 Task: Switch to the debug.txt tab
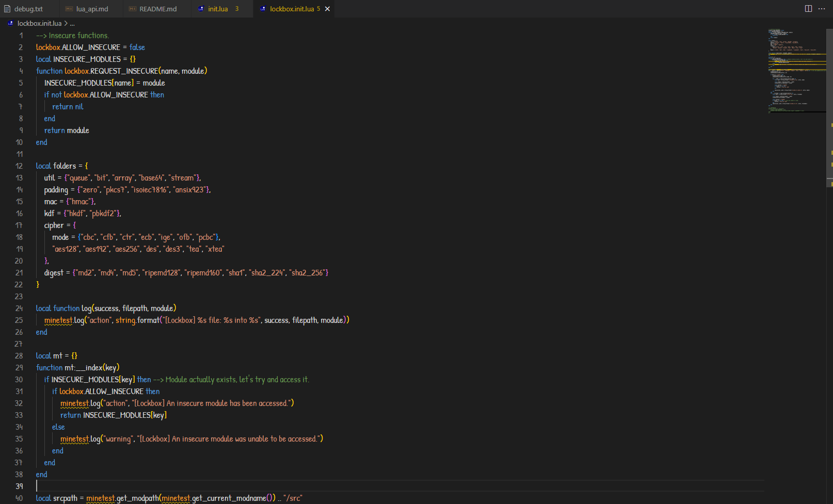[28, 9]
